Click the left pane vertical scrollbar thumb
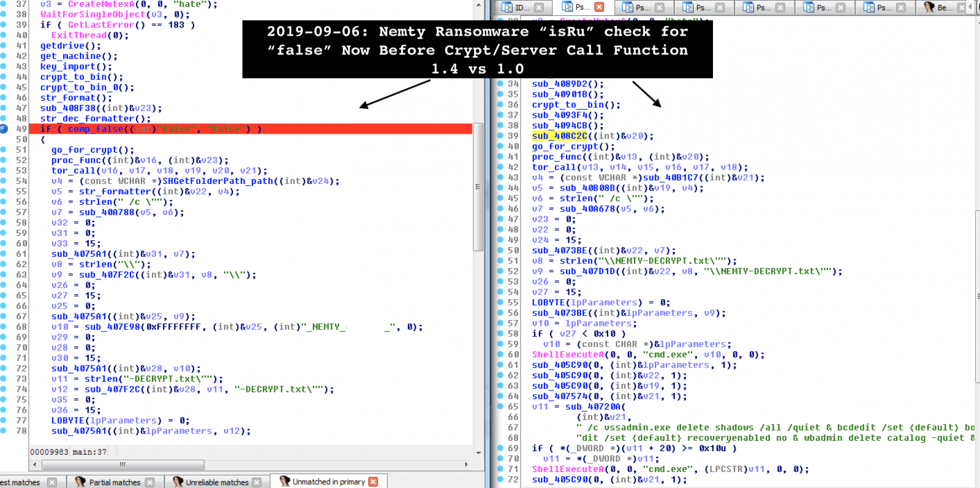 478,186
